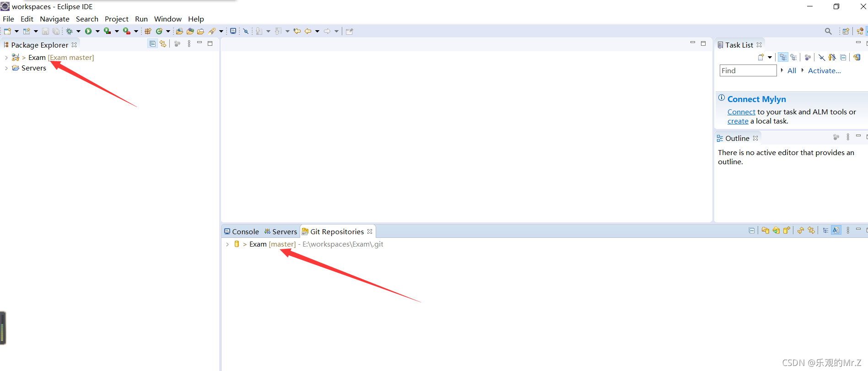Click the New Task icon in Task List
This screenshot has height=371, width=868.
point(761,57)
